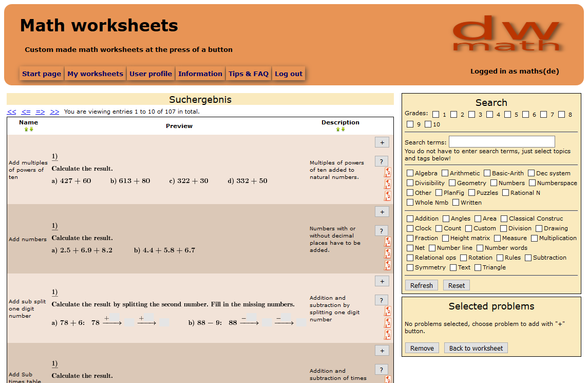This screenshot has height=383, width=588.
Task: Tick the Clock tag checkbox
Action: pyautogui.click(x=410, y=228)
